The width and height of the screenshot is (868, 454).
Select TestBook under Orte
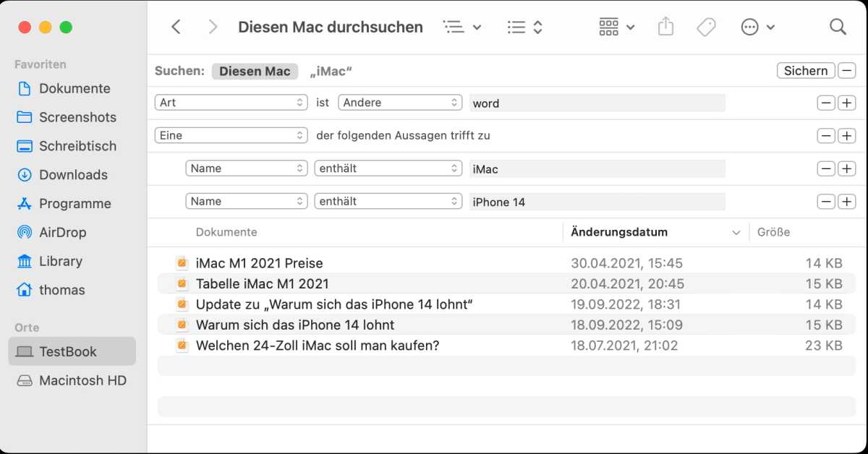(72, 351)
